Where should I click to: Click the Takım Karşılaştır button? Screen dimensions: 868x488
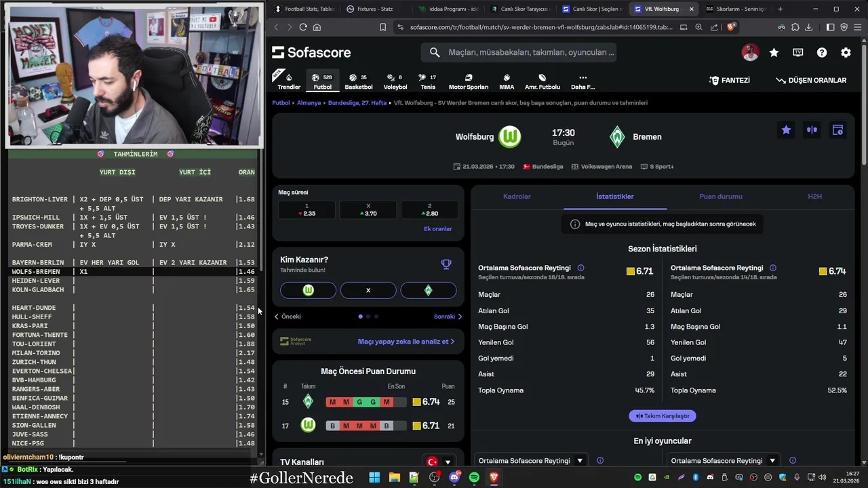(662, 416)
